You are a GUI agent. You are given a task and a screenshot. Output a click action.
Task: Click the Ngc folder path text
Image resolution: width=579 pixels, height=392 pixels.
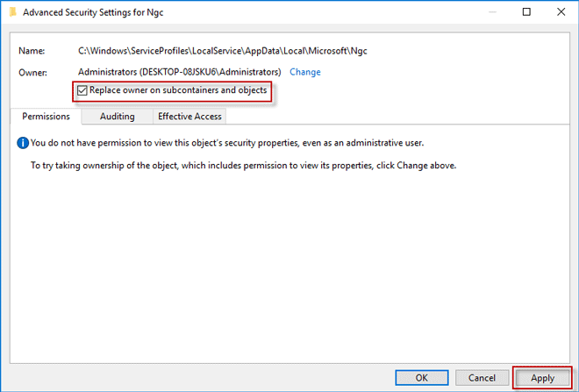222,52
